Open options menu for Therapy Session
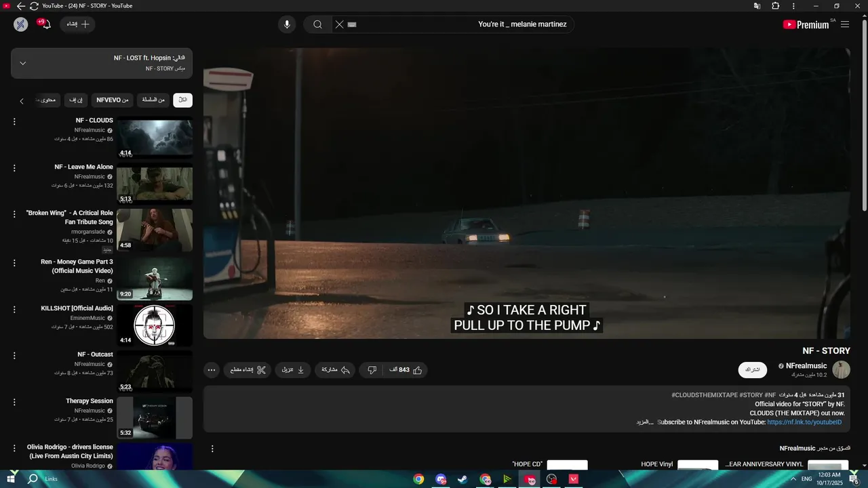 (14, 402)
